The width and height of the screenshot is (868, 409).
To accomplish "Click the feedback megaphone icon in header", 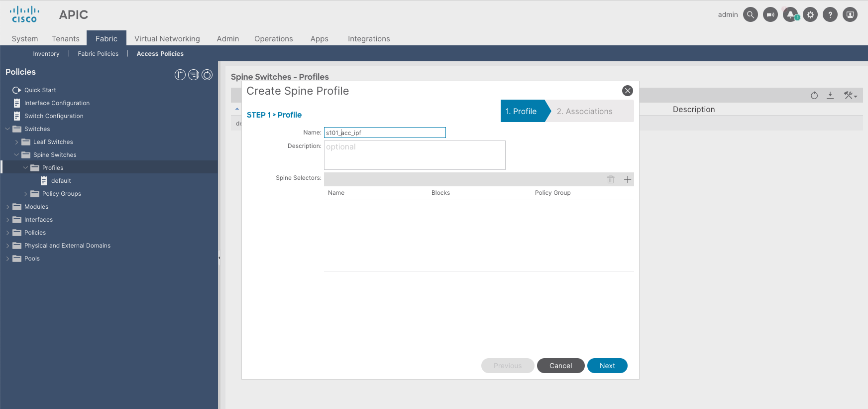I will tap(770, 15).
